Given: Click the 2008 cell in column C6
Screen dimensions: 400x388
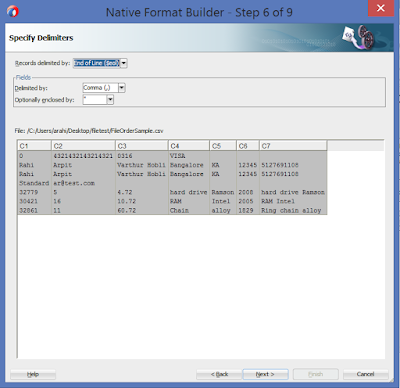Looking at the screenshot, I should [x=248, y=192].
